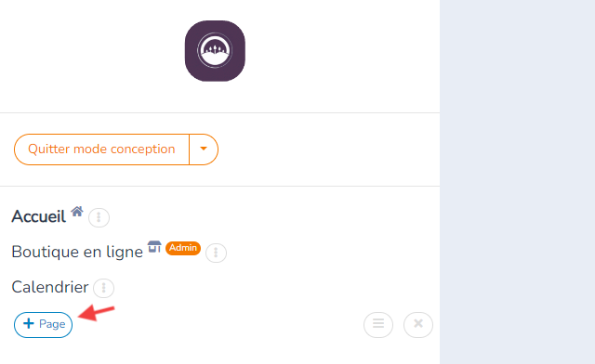Image resolution: width=595 pixels, height=364 pixels.
Task: Click the home icon beside Accueil
Action: [x=77, y=211]
